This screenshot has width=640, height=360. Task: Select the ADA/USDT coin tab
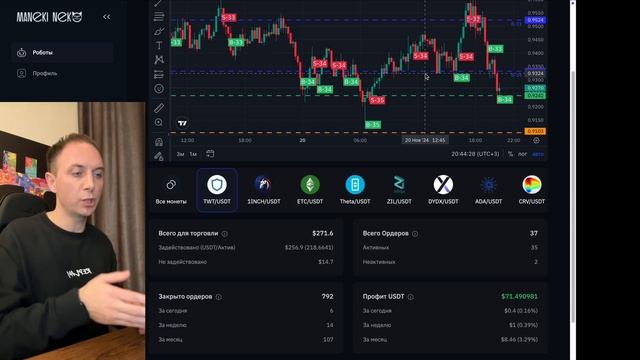[488, 190]
